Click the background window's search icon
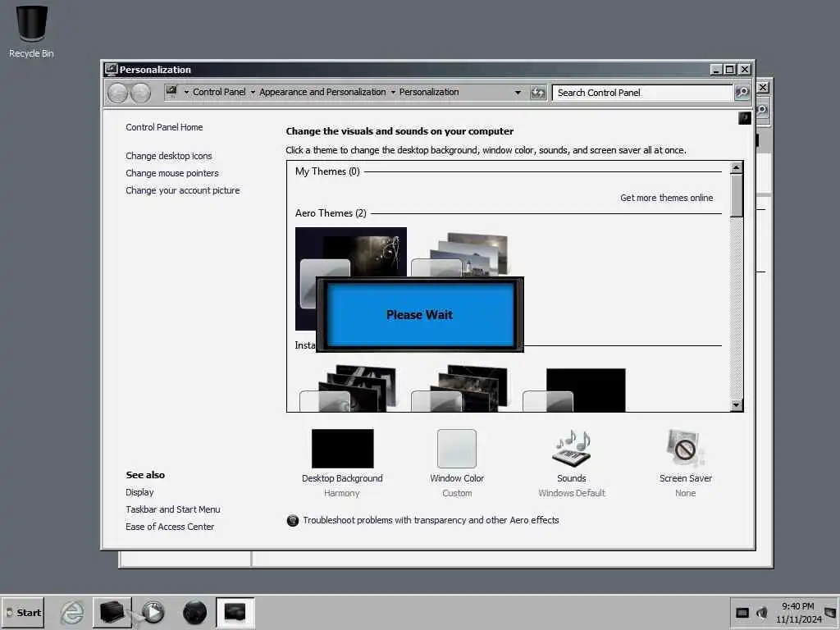Screen dimensions: 840x630 click(762, 111)
